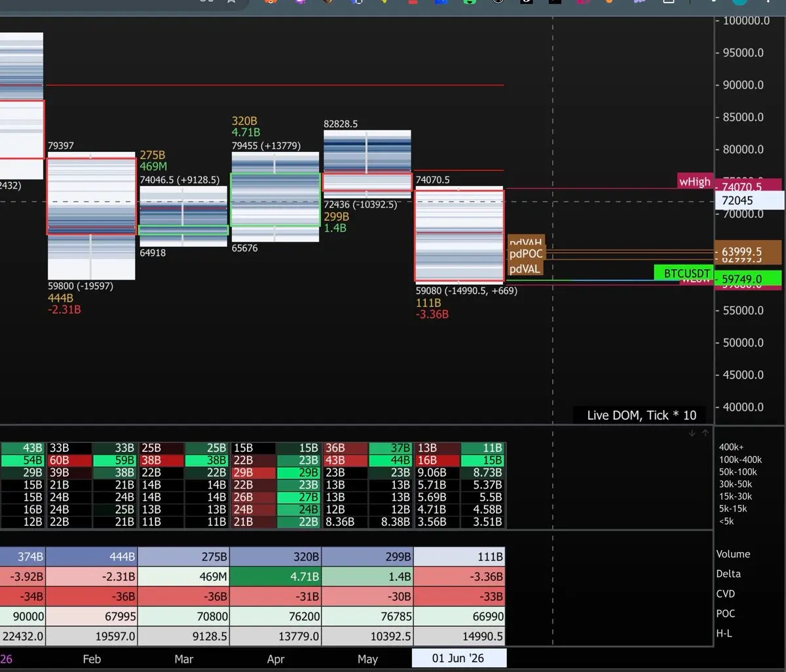Click the H-L row label
Viewport: 786px width, 672px height.
724,633
